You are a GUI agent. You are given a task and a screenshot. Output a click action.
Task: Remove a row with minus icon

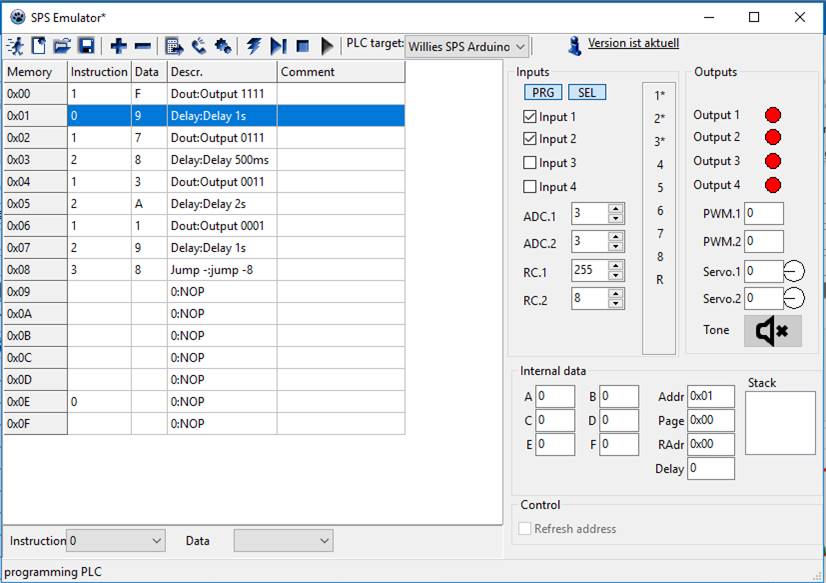click(x=142, y=46)
